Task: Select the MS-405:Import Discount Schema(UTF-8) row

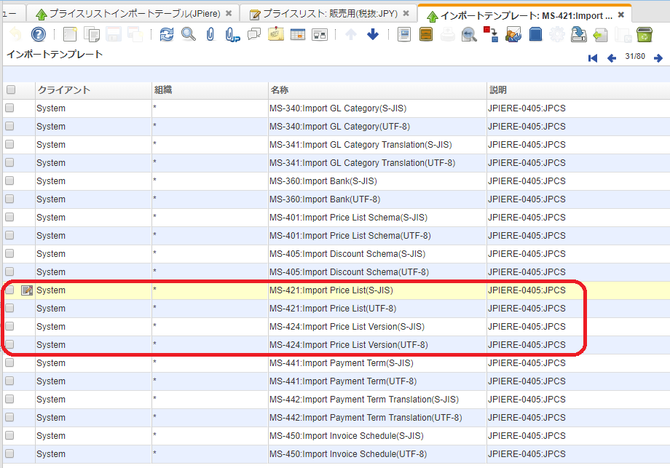Action: point(336,272)
